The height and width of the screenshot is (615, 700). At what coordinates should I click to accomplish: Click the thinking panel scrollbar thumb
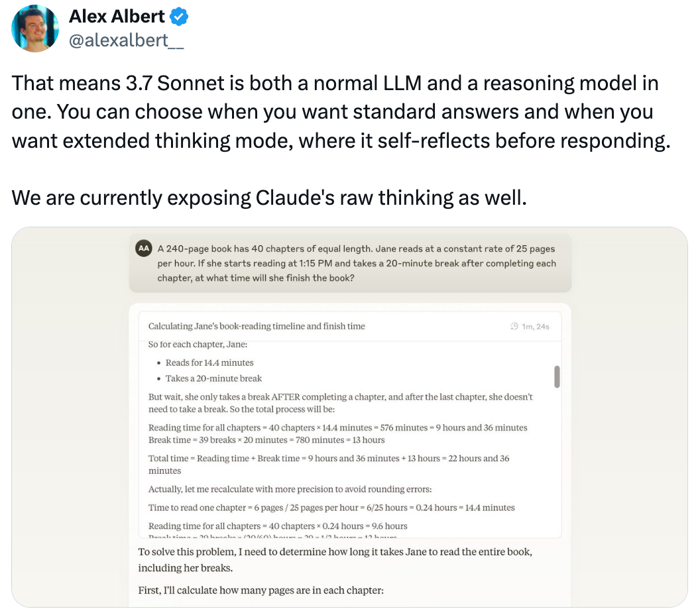pyautogui.click(x=557, y=376)
